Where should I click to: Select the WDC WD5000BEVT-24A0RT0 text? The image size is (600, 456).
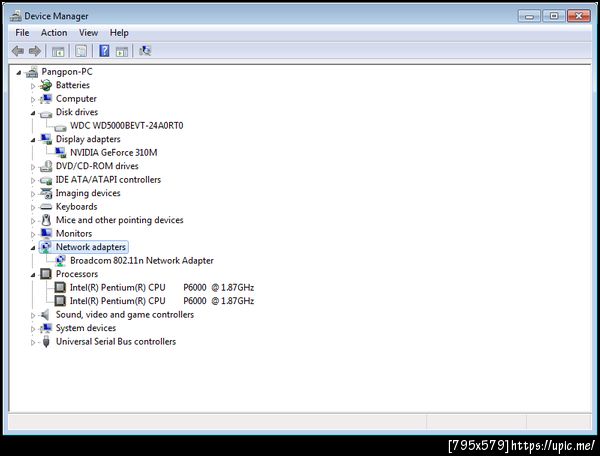tap(127, 125)
